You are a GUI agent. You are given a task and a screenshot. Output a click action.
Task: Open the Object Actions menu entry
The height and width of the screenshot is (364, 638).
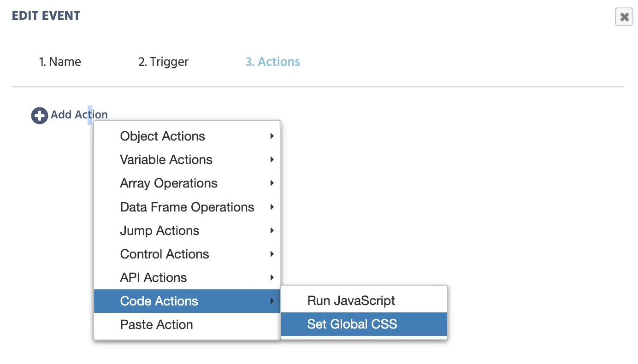(162, 136)
